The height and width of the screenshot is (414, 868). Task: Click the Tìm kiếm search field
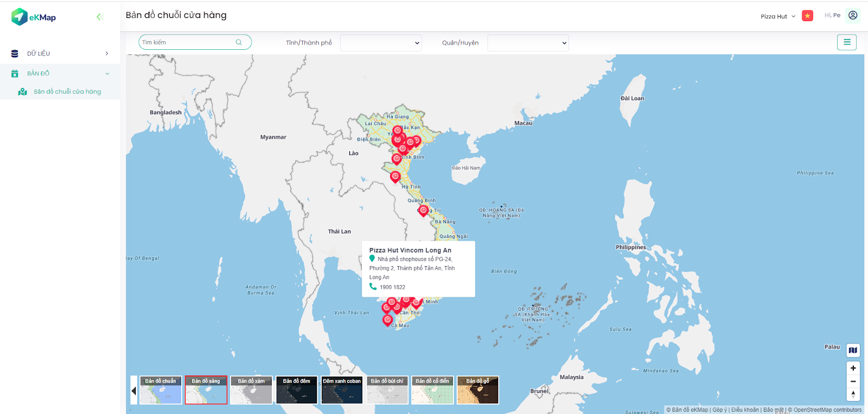(x=195, y=42)
